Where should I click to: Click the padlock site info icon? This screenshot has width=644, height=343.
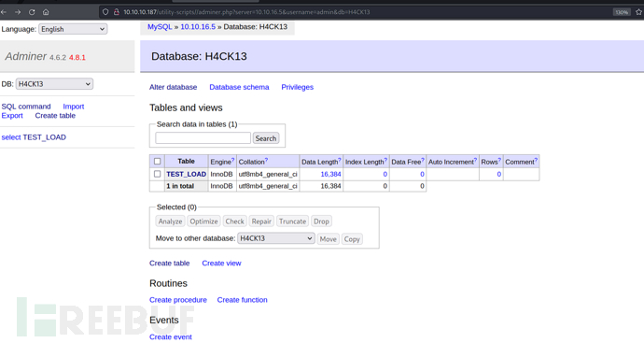tap(117, 12)
